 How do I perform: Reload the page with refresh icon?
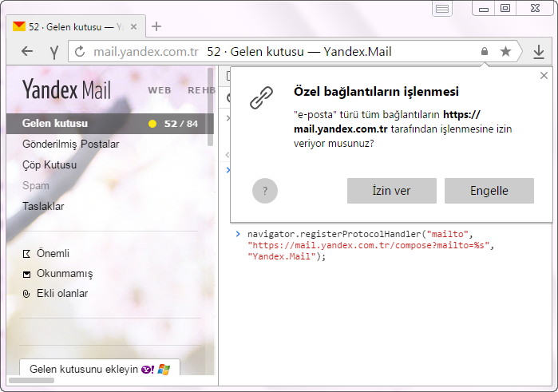point(80,52)
